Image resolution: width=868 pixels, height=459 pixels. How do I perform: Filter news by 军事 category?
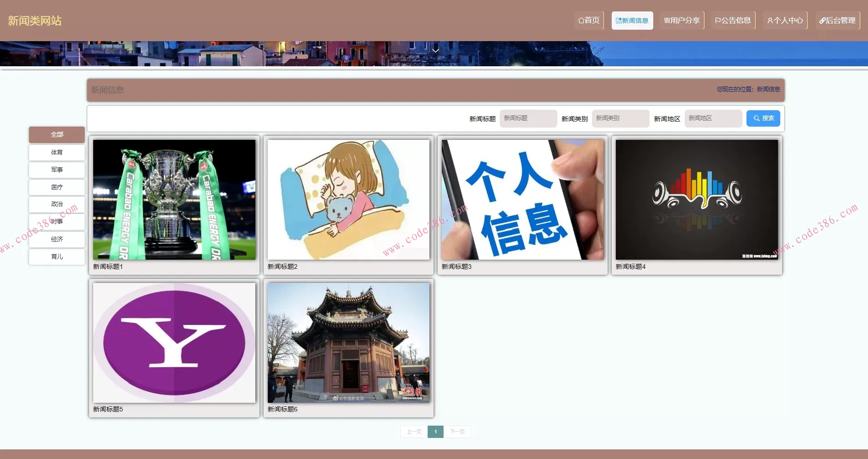[57, 170]
